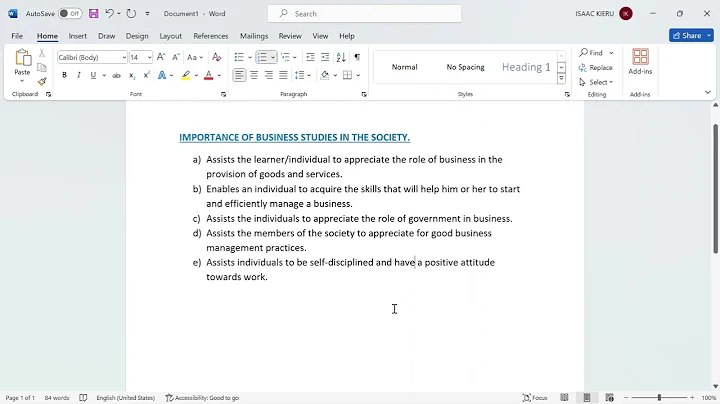This screenshot has width=720, height=404.
Task: Switch to the Review tab
Action: (290, 36)
